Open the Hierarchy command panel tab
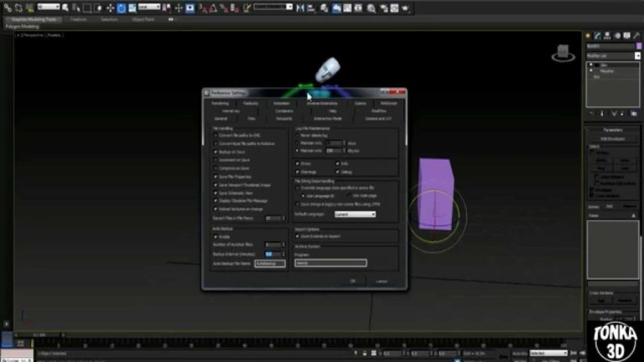 [x=607, y=36]
